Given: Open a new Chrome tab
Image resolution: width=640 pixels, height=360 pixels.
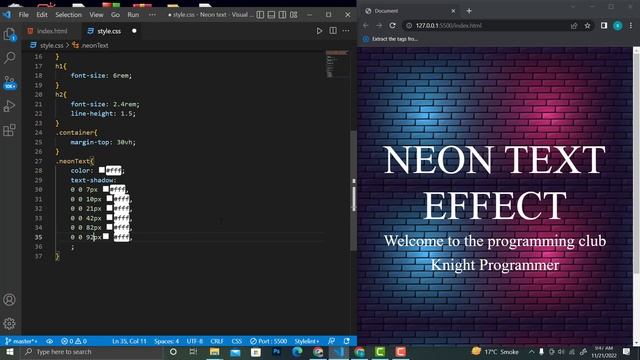Looking at the screenshot, I should click(x=469, y=11).
